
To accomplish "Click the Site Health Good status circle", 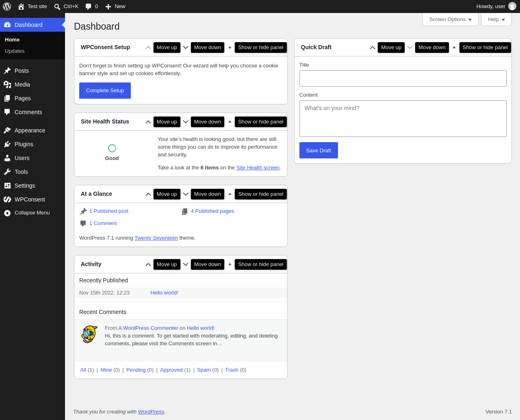I will 112,148.
